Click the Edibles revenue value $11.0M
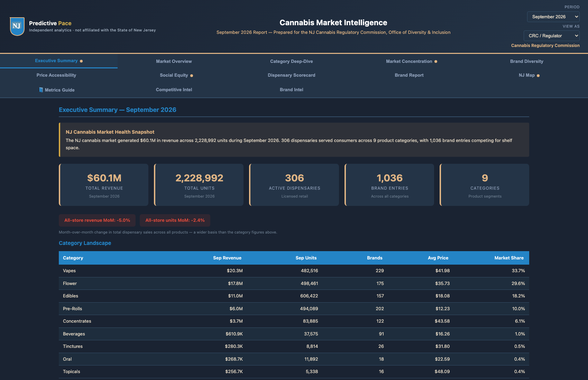 click(235, 296)
